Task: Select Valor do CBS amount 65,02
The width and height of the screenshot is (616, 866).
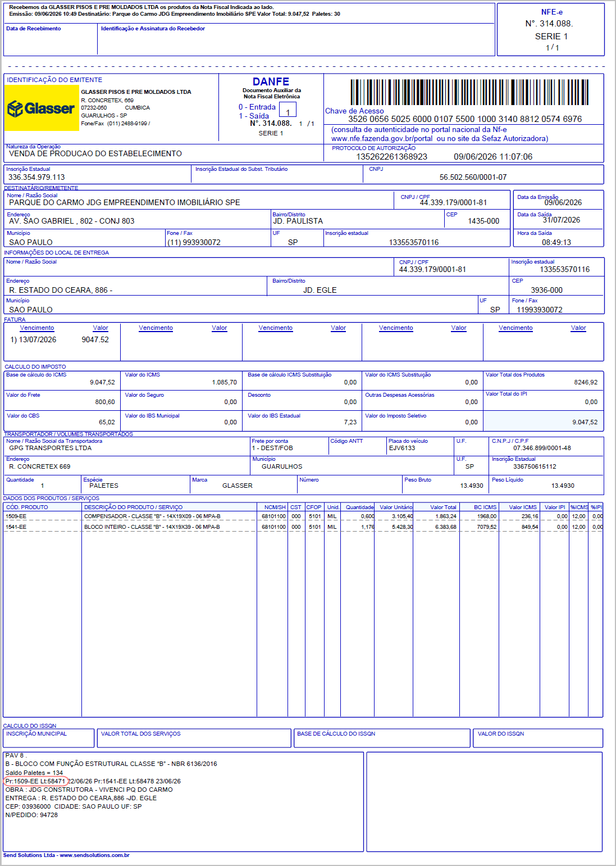Action: pos(107,422)
